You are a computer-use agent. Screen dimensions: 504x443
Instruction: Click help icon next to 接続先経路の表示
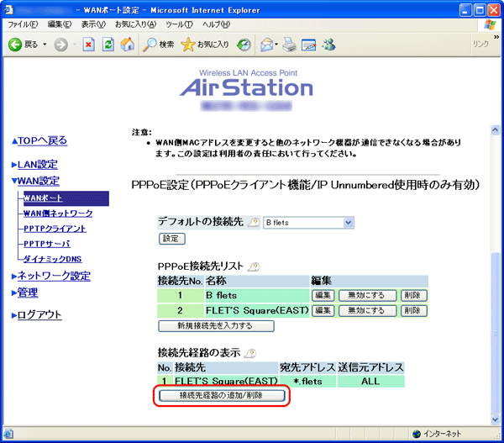(x=250, y=353)
